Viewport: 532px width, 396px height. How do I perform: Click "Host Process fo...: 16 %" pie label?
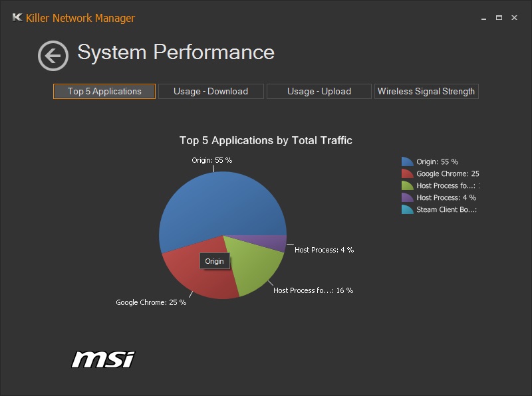(313, 290)
